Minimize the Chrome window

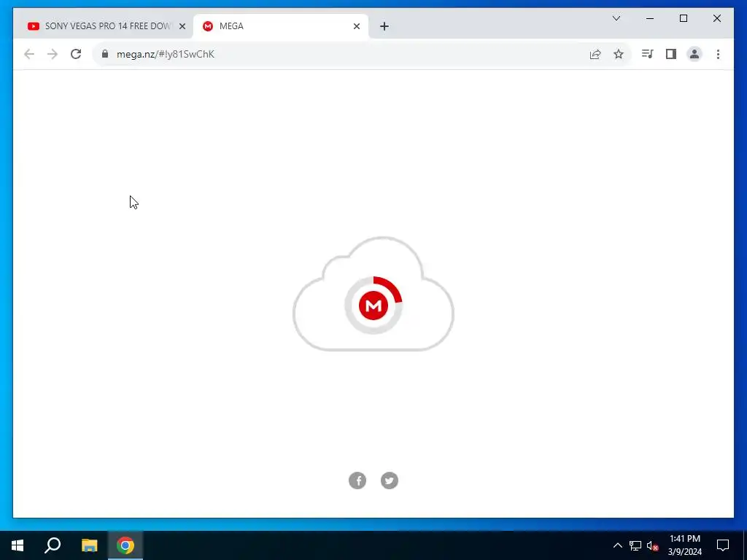650,18
